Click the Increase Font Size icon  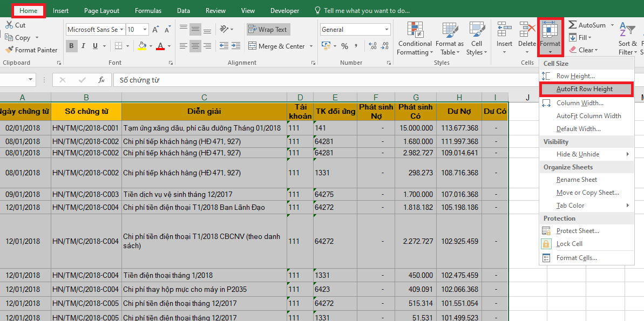pos(155,30)
